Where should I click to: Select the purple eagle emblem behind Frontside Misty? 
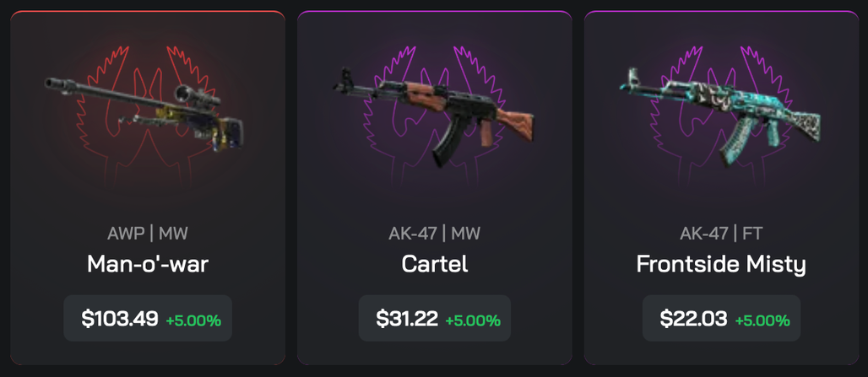721,115
